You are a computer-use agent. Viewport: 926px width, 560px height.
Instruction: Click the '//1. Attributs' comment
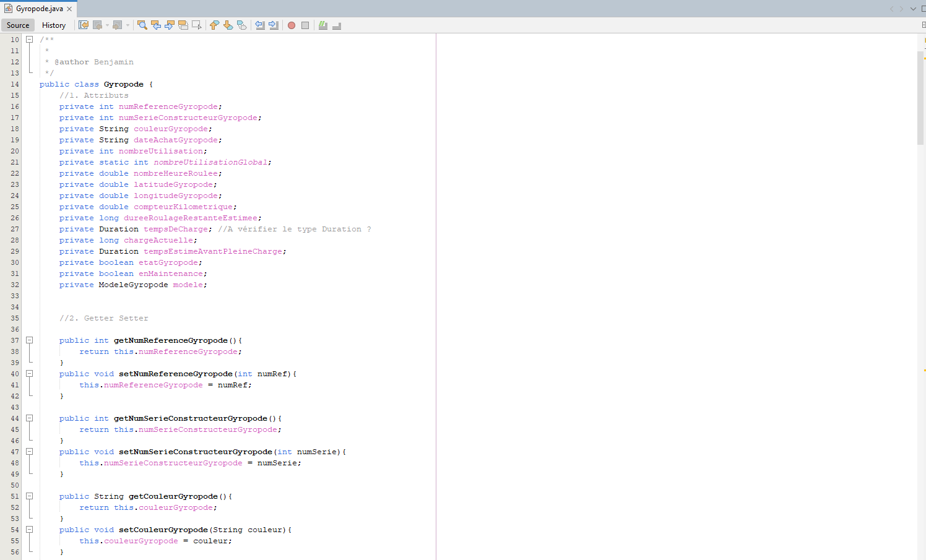(94, 95)
